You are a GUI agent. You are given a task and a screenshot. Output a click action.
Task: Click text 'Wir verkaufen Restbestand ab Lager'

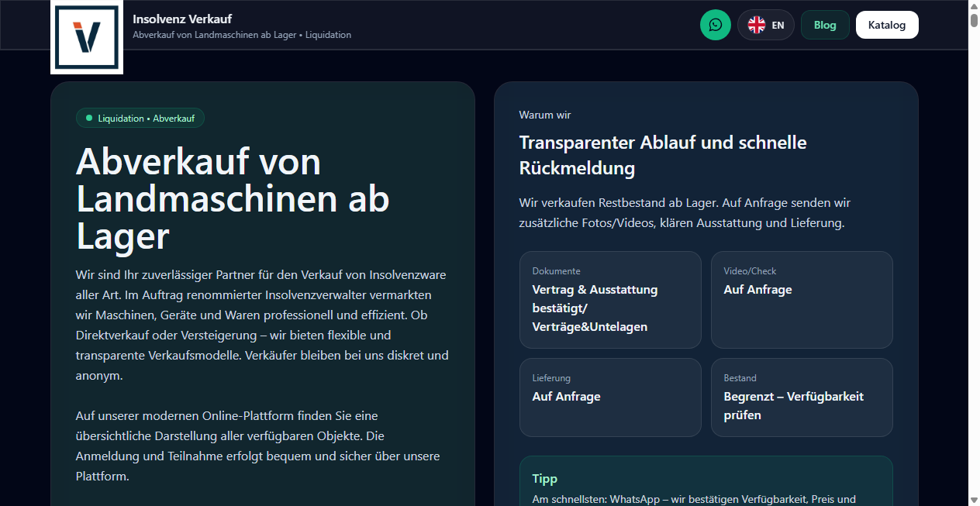pyautogui.click(x=685, y=213)
